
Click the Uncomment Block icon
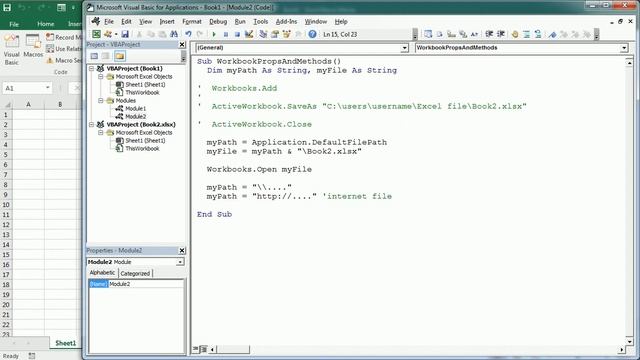point(538,34)
